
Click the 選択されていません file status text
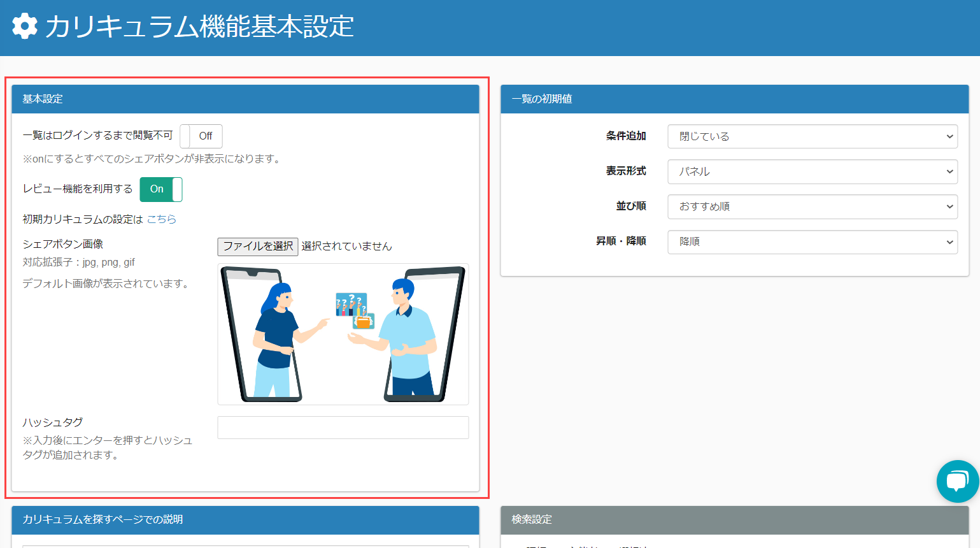click(x=346, y=246)
